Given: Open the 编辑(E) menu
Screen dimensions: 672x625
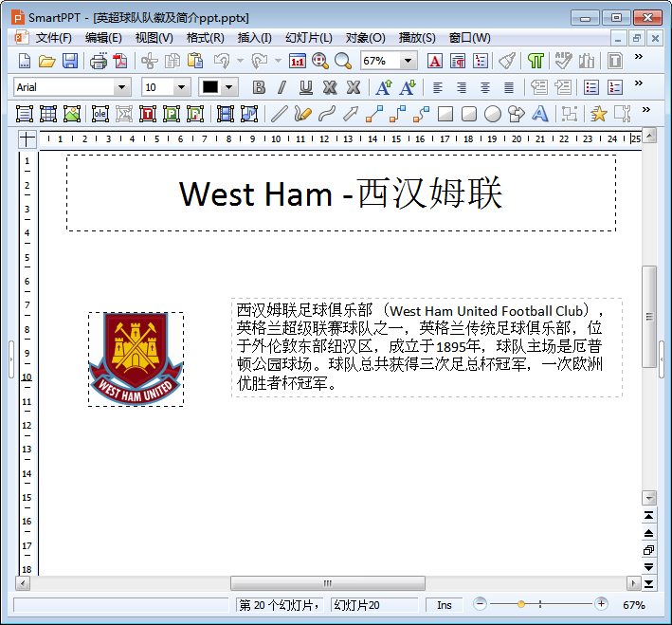Looking at the screenshot, I should point(103,38).
